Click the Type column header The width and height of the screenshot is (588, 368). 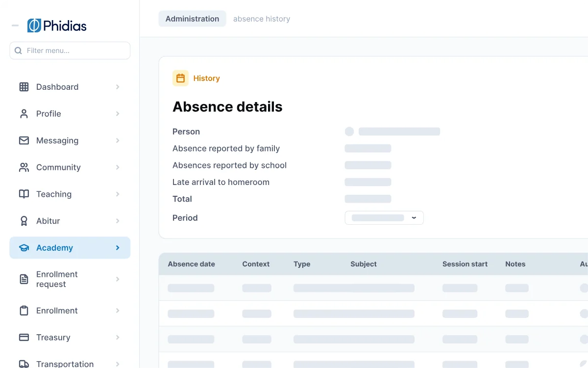[302, 264]
